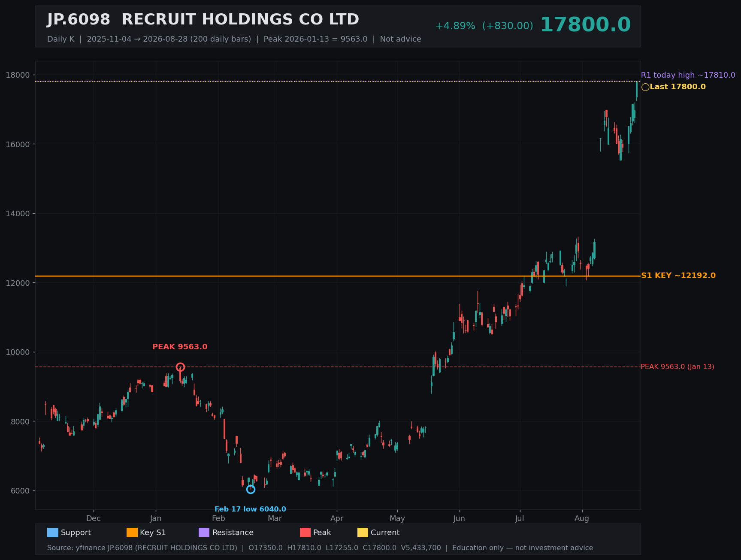Screen dimensions: 741x560
Task: Click the 10000 y-axis tick label
Action: (18, 352)
